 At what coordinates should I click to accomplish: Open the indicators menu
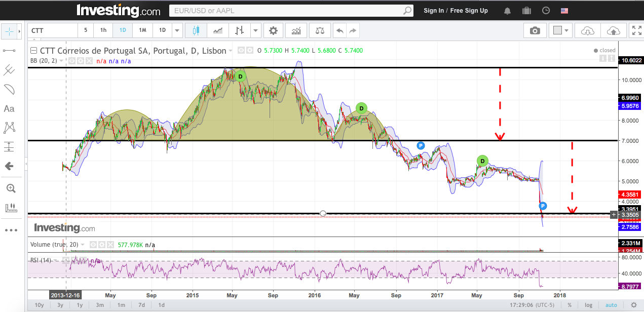(x=296, y=30)
